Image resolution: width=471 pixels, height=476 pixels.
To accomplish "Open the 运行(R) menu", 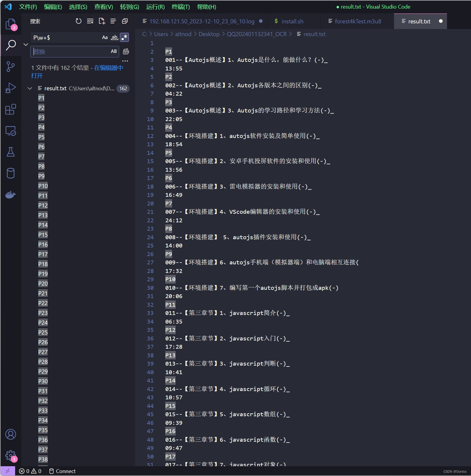I will tap(155, 7).
